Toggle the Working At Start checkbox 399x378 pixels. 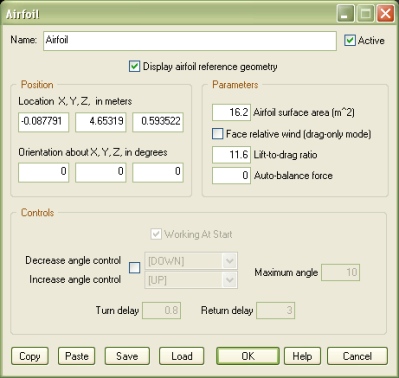click(x=156, y=234)
